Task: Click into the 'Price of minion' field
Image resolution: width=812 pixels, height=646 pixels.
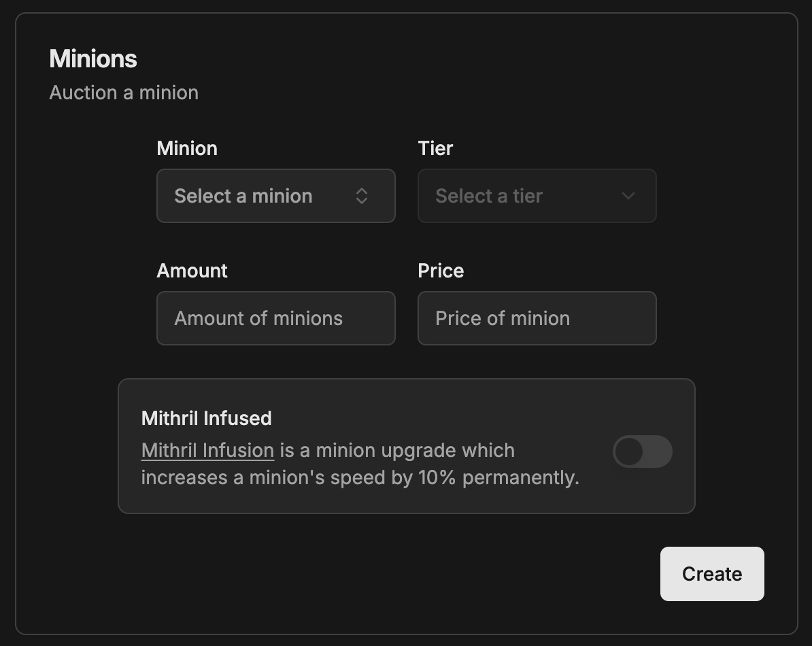Action: [x=537, y=318]
